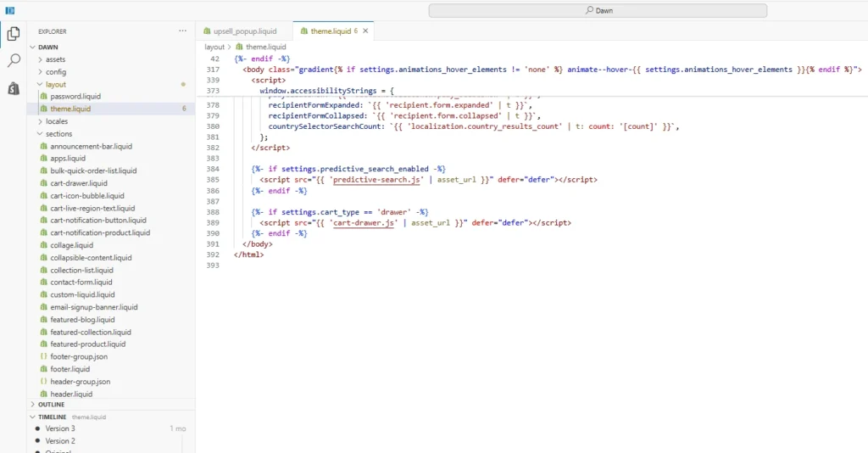Expand the OUTLINE panel
868x453 pixels.
pyautogui.click(x=51, y=405)
